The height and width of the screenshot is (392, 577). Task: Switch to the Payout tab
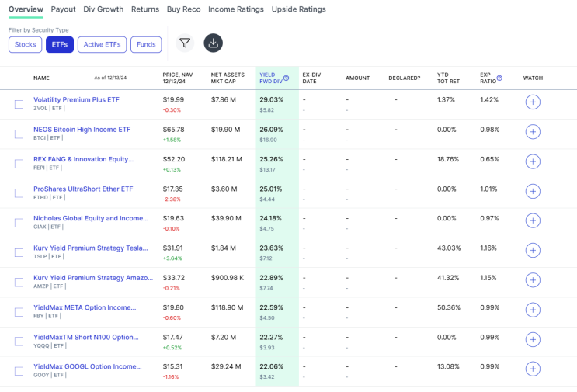(63, 9)
